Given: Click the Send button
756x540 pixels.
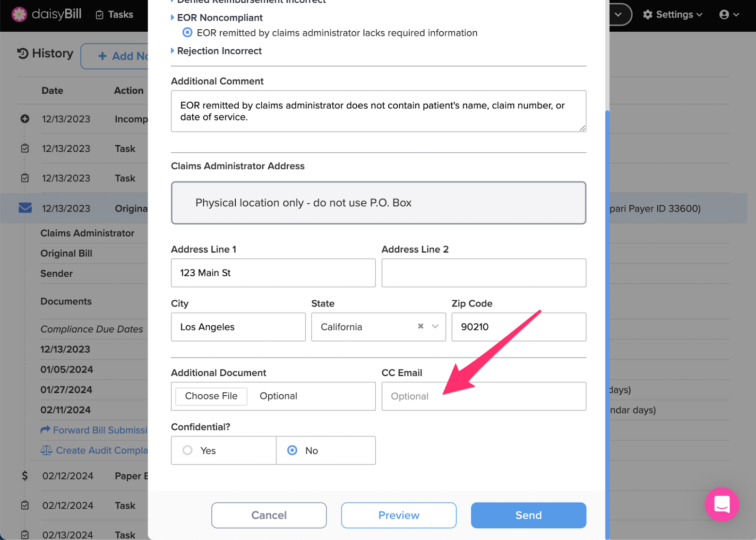Looking at the screenshot, I should click(528, 515).
